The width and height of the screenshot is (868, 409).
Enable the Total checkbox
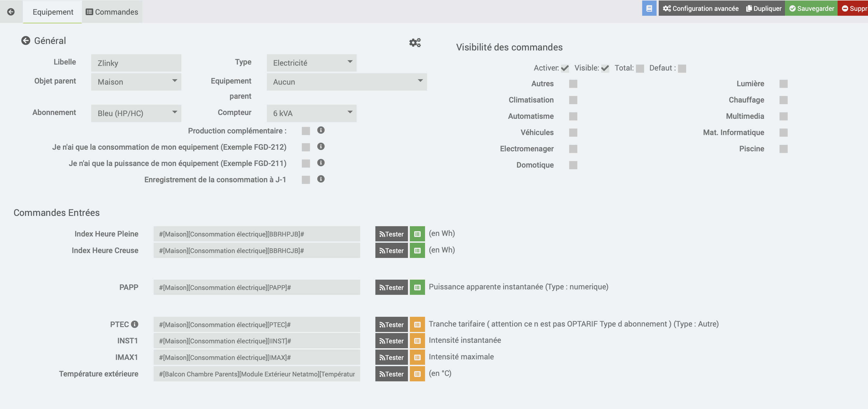pyautogui.click(x=640, y=68)
